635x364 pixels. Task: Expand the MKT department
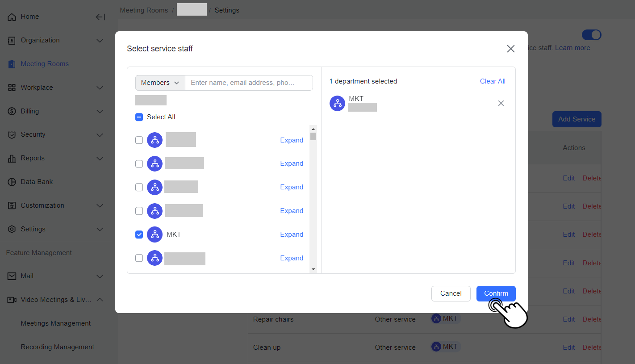click(x=292, y=234)
